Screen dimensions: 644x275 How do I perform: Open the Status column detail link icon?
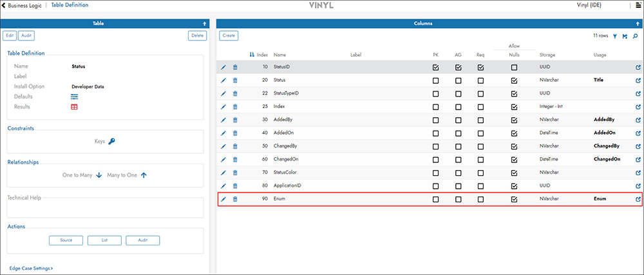638,81
